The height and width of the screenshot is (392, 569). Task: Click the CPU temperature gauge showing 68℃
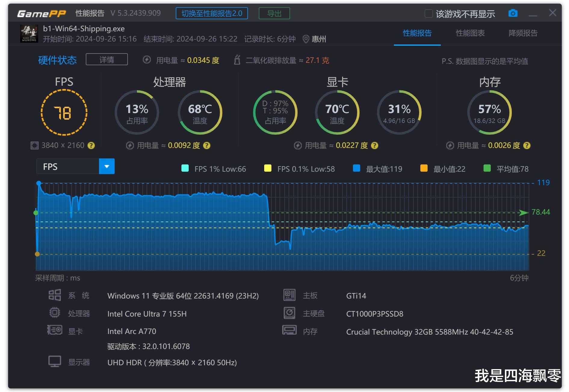pos(200,112)
